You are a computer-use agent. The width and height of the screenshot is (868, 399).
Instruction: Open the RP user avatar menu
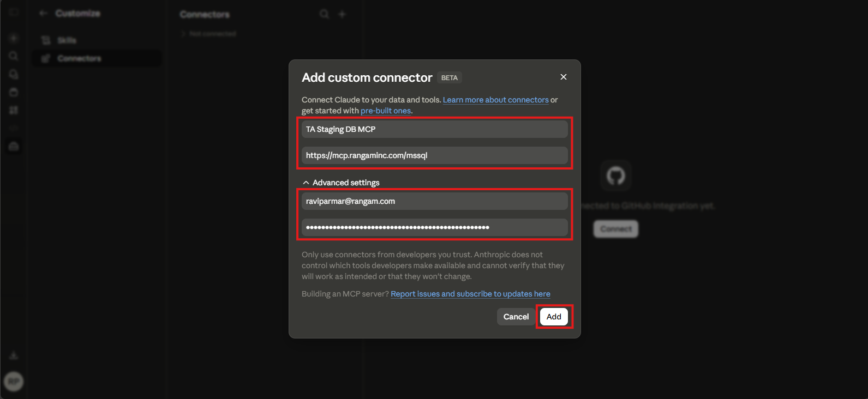coord(14,382)
